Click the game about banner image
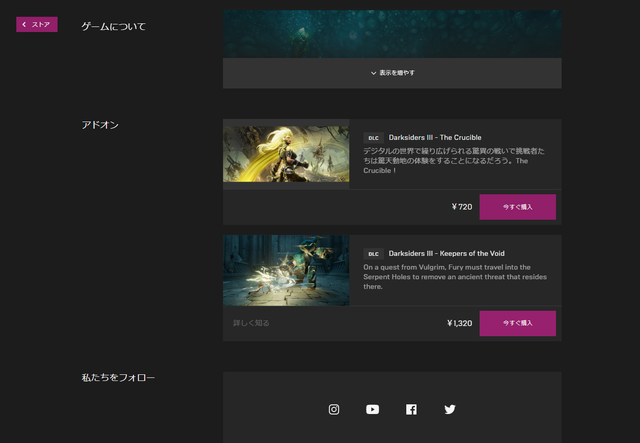 pos(392,34)
